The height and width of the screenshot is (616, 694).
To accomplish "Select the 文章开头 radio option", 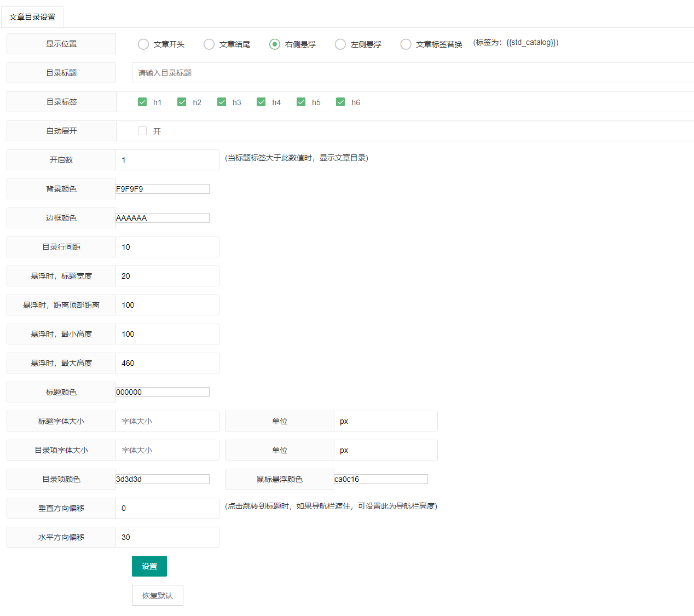I will click(143, 44).
